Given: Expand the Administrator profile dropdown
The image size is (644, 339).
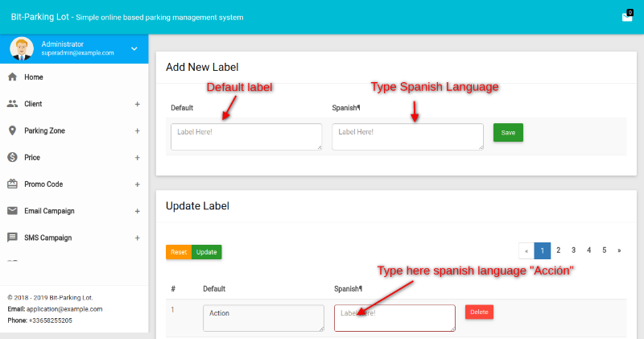Looking at the screenshot, I should (134, 49).
